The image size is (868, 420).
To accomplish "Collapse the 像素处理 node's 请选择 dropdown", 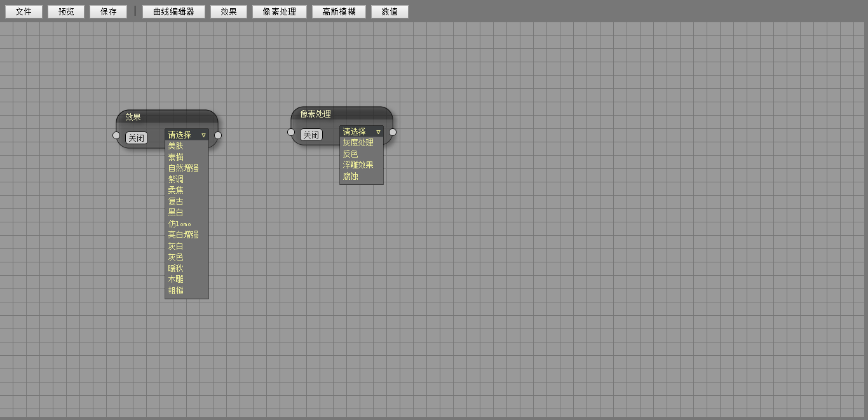I will coord(362,132).
